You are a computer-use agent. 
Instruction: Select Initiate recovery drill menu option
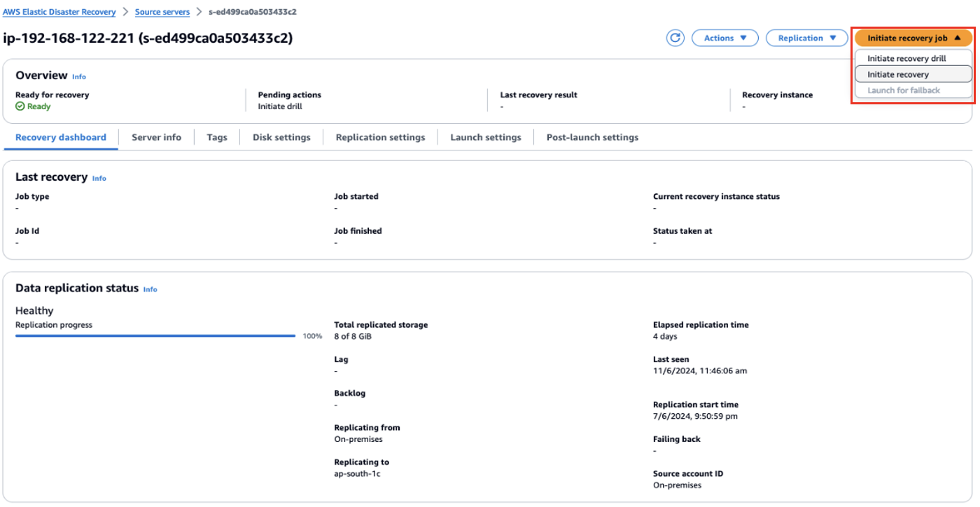[906, 59]
